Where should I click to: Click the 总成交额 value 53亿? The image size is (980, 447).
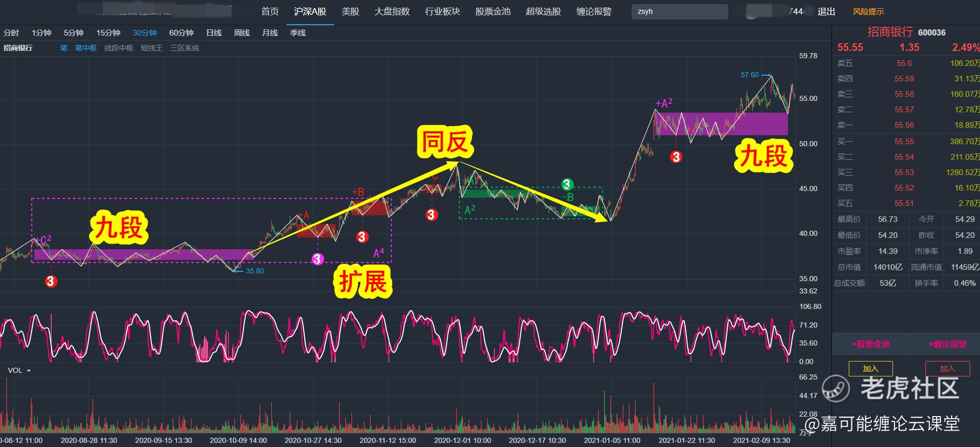tap(887, 283)
